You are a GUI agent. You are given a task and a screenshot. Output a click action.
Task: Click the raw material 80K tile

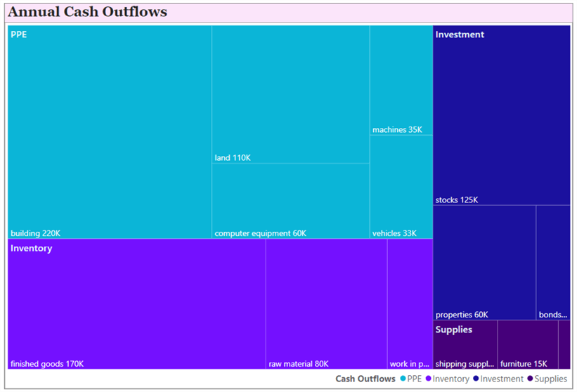(x=326, y=303)
